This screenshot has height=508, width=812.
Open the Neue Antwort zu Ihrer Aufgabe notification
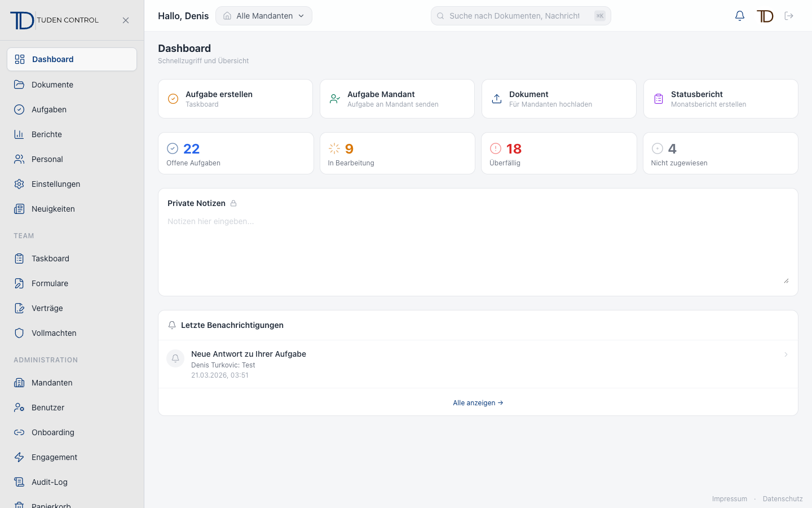pos(478,364)
